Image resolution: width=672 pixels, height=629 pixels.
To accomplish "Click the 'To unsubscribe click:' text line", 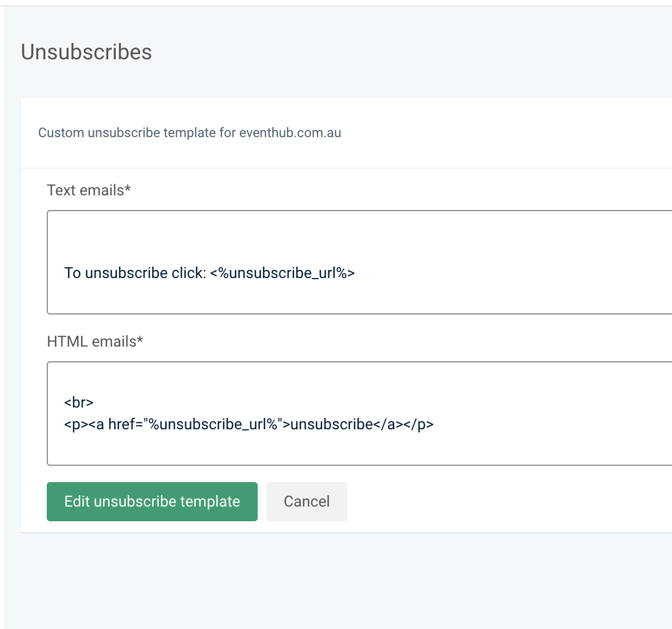I will (135, 273).
